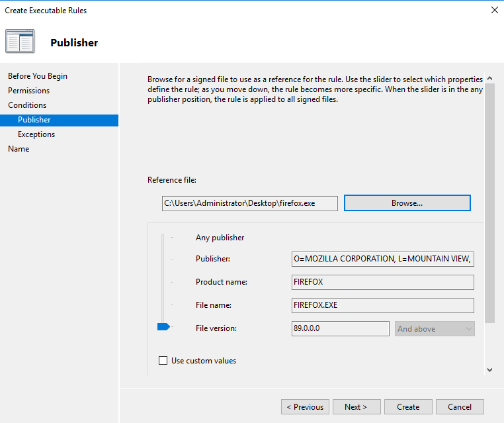Open the Permissions step
This screenshot has height=423, width=504.
pyautogui.click(x=28, y=91)
